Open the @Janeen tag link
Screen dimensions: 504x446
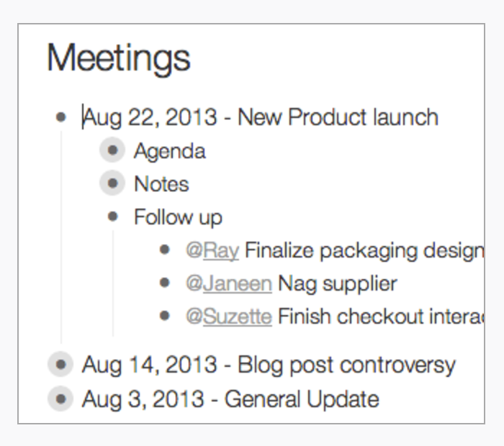pos(229,284)
